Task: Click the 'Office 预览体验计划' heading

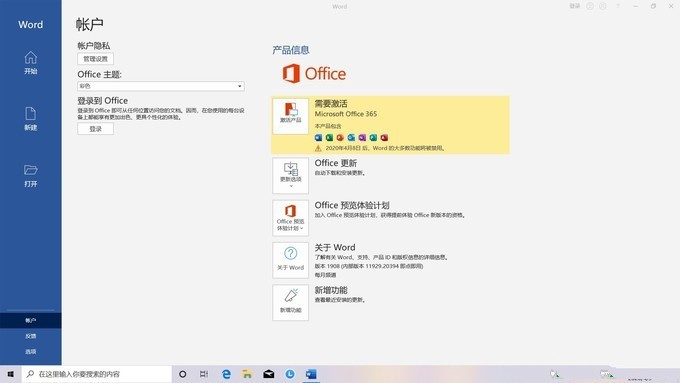Action: tap(352, 205)
